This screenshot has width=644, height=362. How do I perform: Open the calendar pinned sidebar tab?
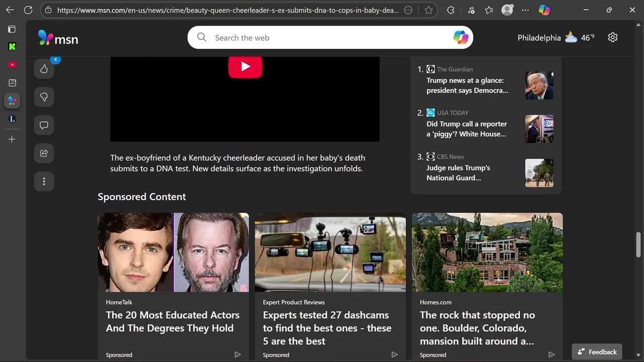pos(12,82)
